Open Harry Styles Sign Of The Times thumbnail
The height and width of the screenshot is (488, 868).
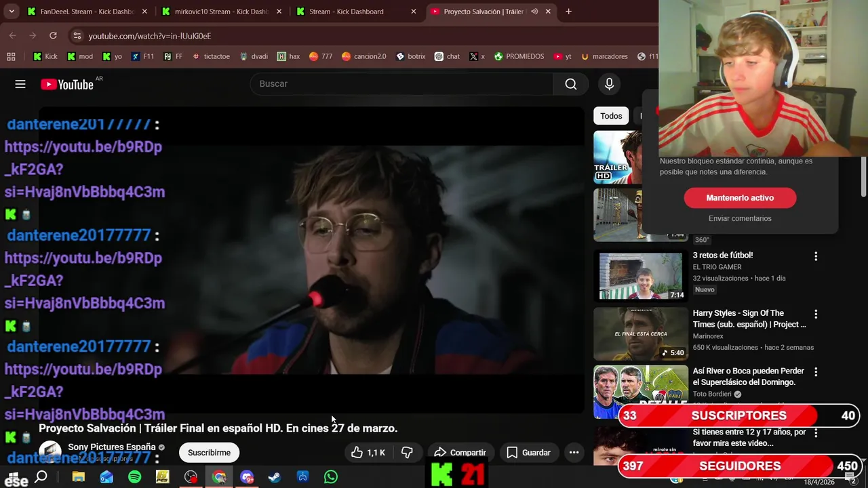tap(641, 334)
